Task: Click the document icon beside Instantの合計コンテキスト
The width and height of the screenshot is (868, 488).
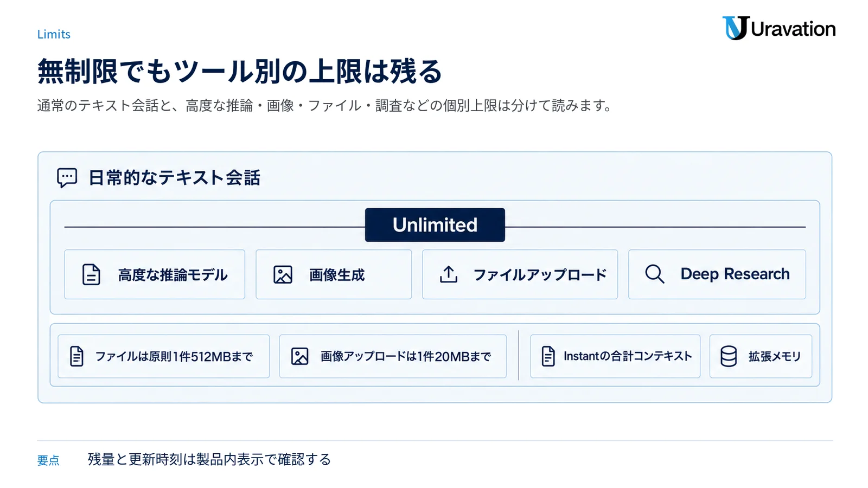Action: pyautogui.click(x=548, y=356)
